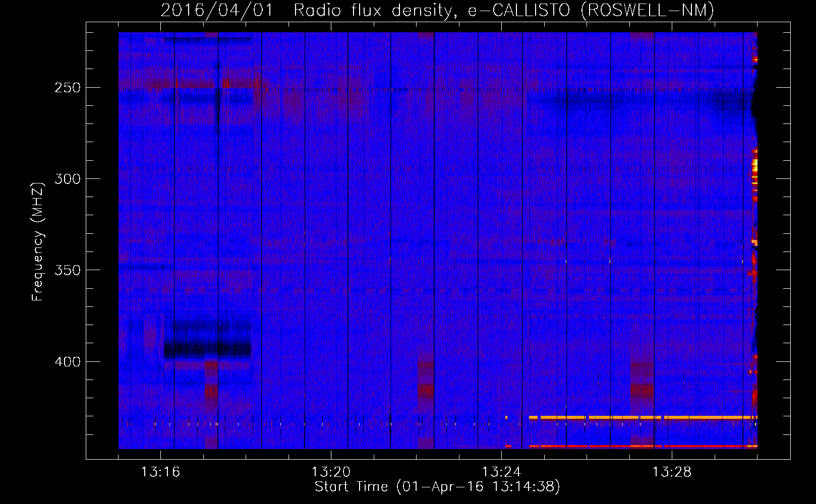Pick the 350 frequency tick label
Image resolution: width=816 pixels, height=504 pixels.
point(68,270)
